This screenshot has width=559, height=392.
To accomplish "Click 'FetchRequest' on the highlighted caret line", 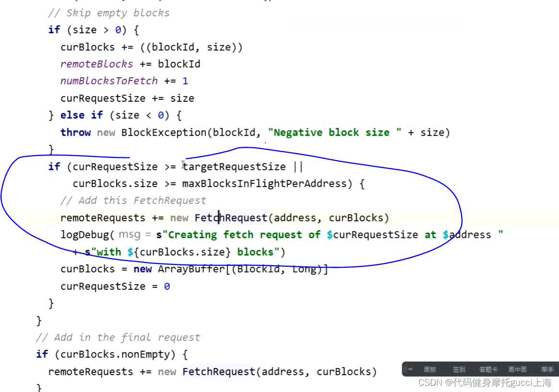I will pyautogui.click(x=231, y=217).
